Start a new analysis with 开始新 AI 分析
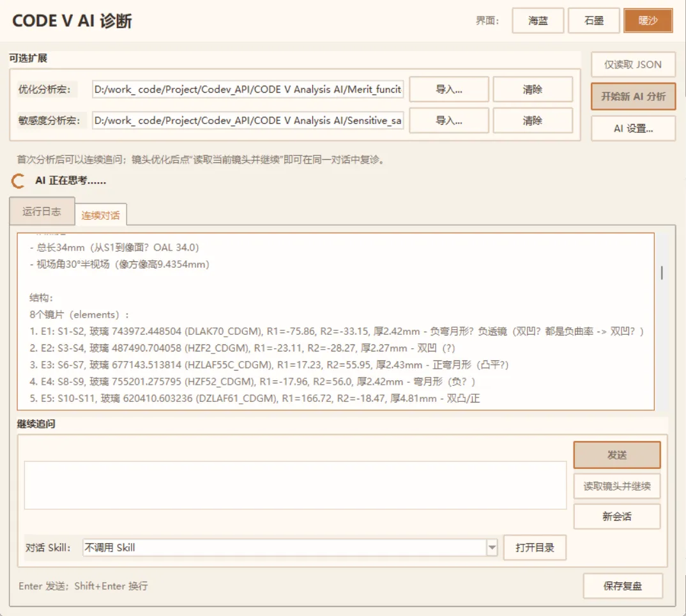Viewport: 686px width, 616px height. 633,96
